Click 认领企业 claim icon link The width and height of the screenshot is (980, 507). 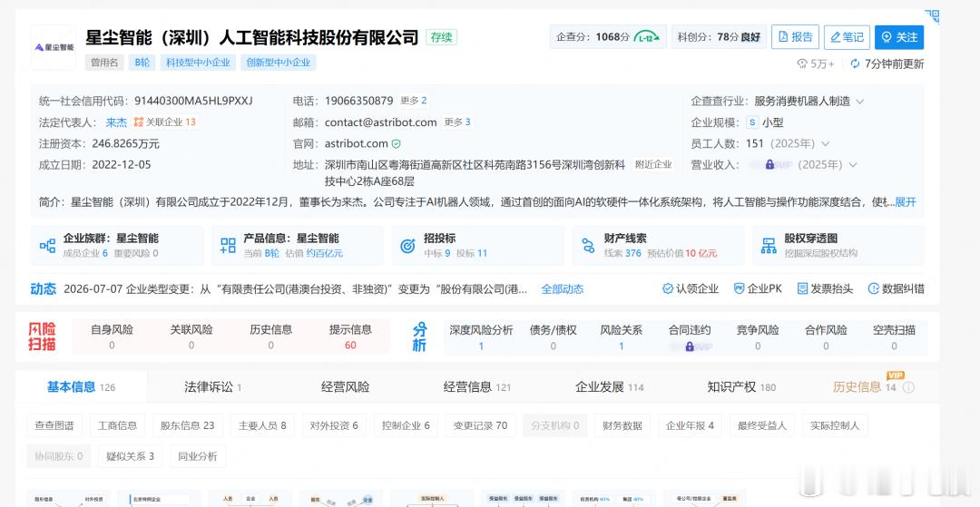pyautogui.click(x=690, y=288)
